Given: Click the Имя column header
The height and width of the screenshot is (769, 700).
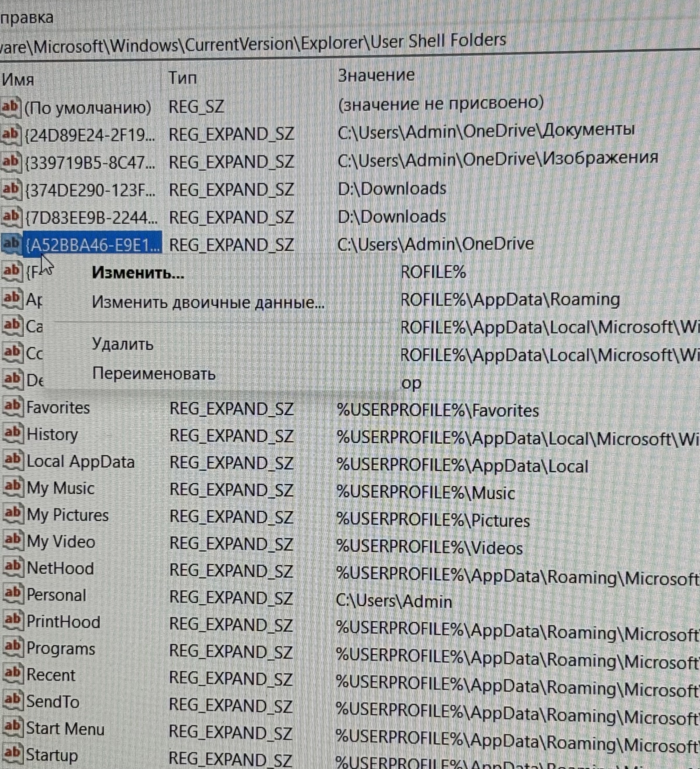Looking at the screenshot, I should (x=18, y=79).
